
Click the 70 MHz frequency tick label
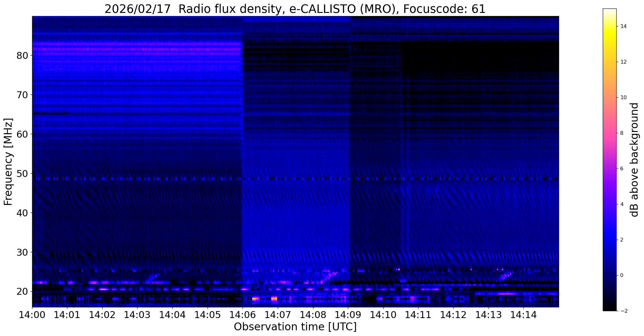[x=22, y=95]
